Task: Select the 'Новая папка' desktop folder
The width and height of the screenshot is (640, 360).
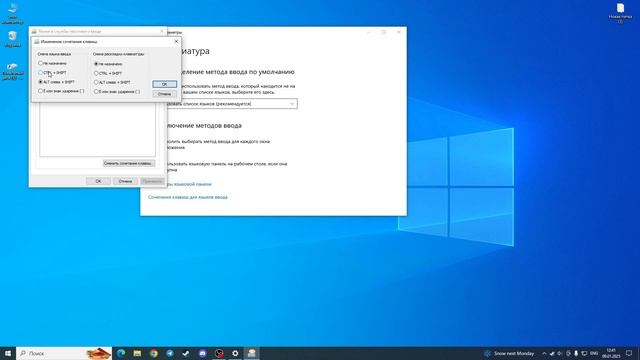Action: point(620,13)
